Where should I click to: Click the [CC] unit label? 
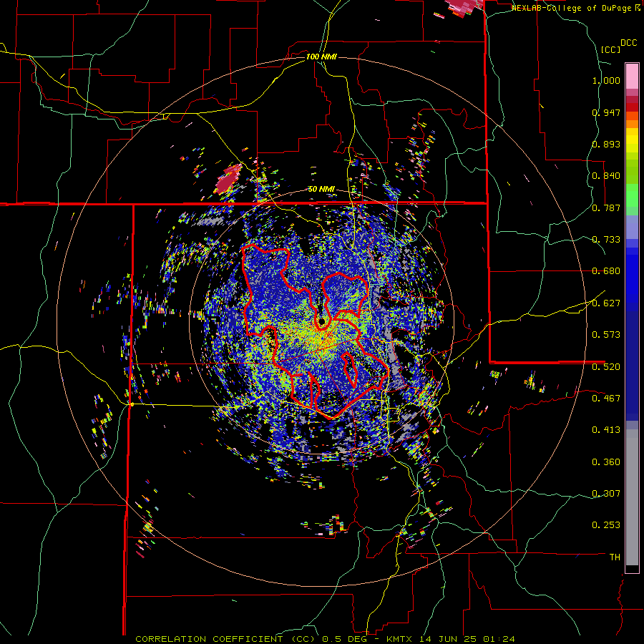click(x=610, y=49)
